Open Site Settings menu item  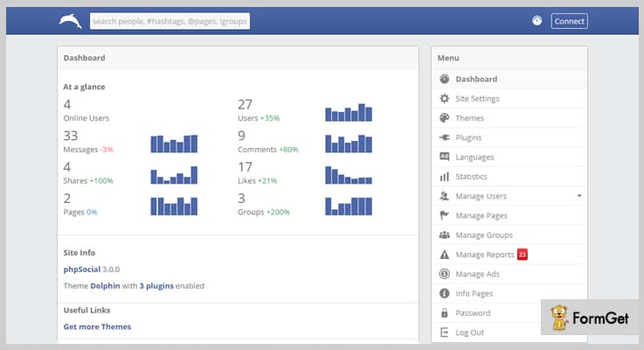509,98
